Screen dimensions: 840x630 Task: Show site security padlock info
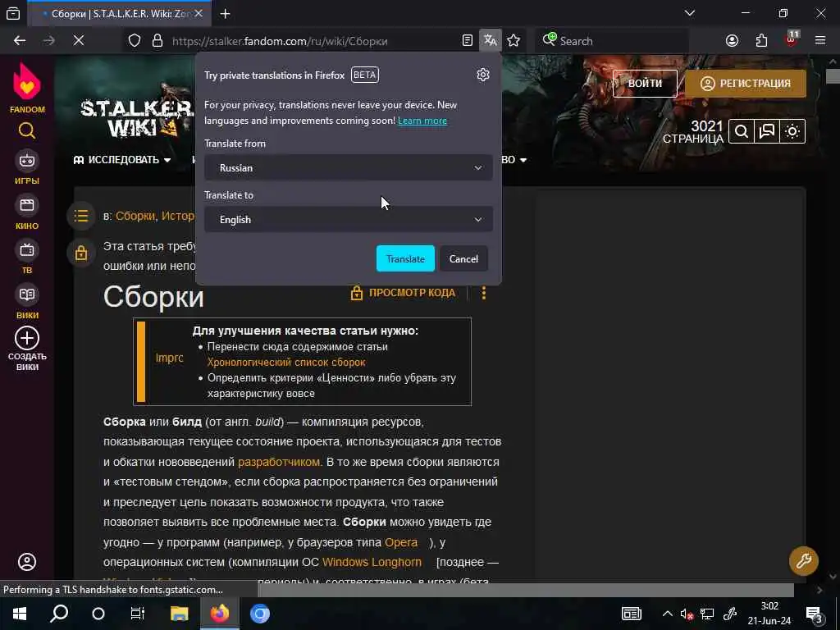coord(157,41)
